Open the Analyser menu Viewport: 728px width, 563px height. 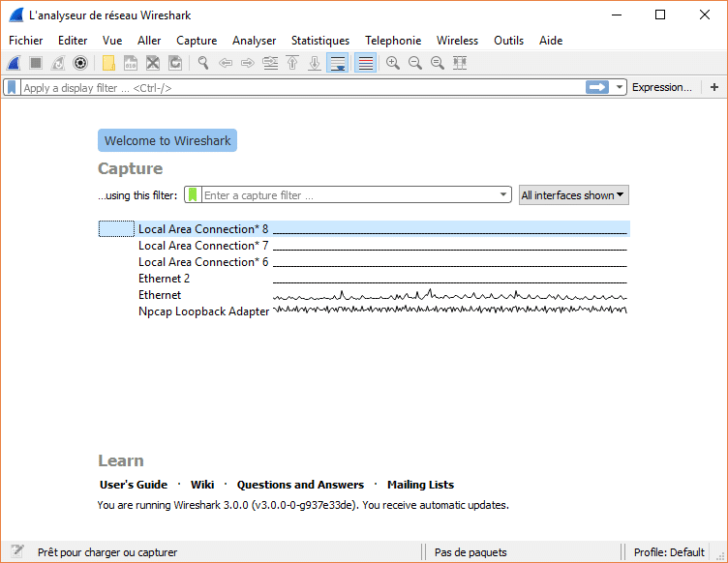(254, 41)
